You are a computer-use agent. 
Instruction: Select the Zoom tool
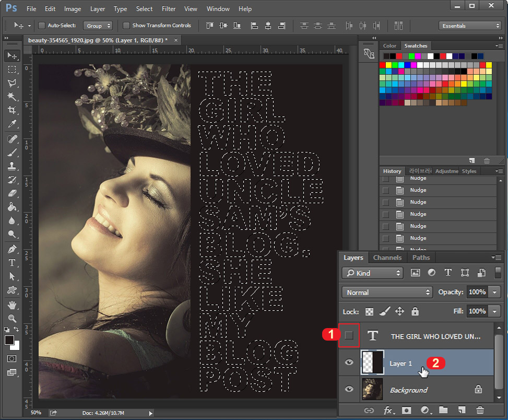(x=12, y=318)
